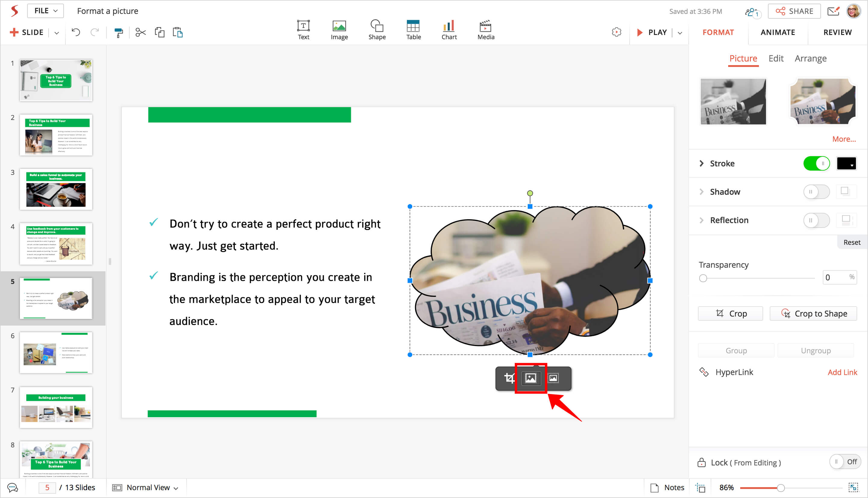Turn off the Stroke toggle
The height and width of the screenshot is (498, 868).
pos(816,163)
